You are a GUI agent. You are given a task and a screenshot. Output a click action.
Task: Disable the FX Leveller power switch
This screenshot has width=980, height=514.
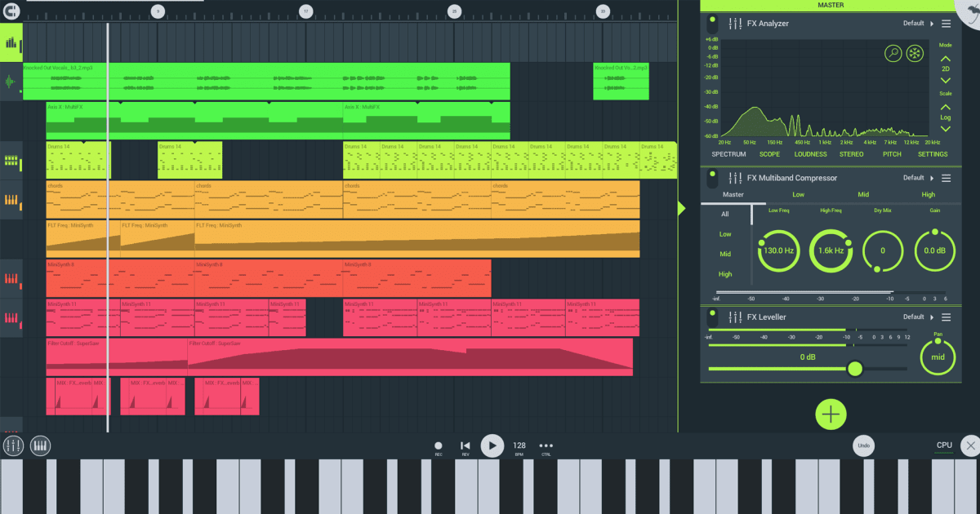(712, 317)
